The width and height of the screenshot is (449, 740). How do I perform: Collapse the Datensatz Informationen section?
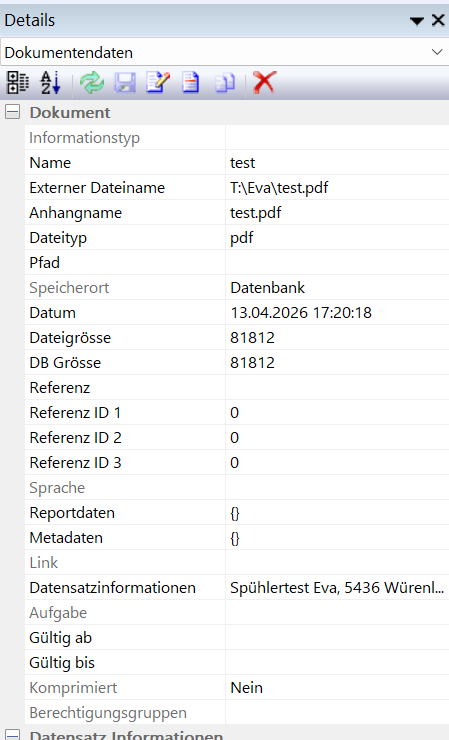[12, 735]
